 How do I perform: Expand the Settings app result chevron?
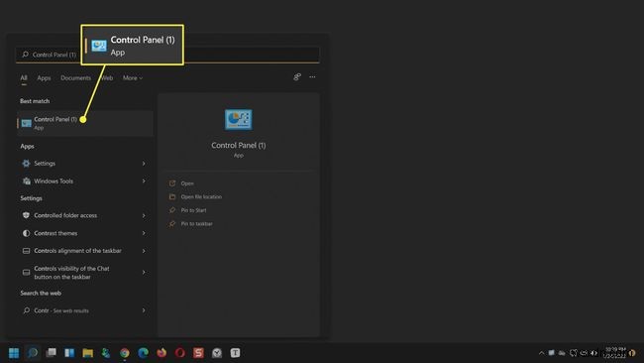tap(144, 164)
